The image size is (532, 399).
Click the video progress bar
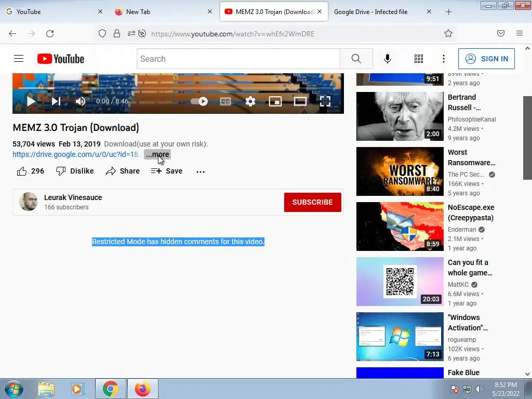pyautogui.click(x=178, y=88)
